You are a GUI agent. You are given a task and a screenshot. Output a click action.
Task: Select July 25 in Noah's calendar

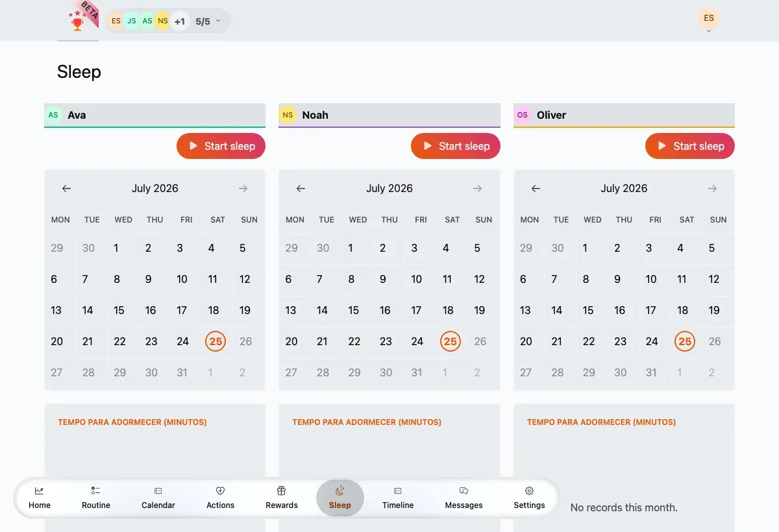tap(450, 341)
